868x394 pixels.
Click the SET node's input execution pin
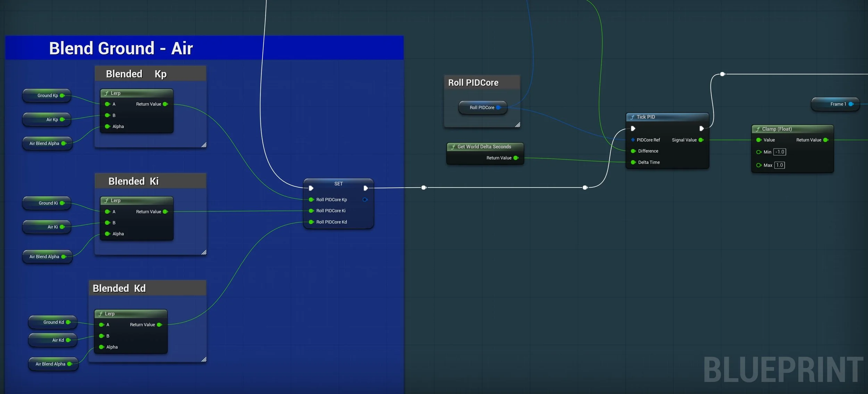click(x=311, y=188)
